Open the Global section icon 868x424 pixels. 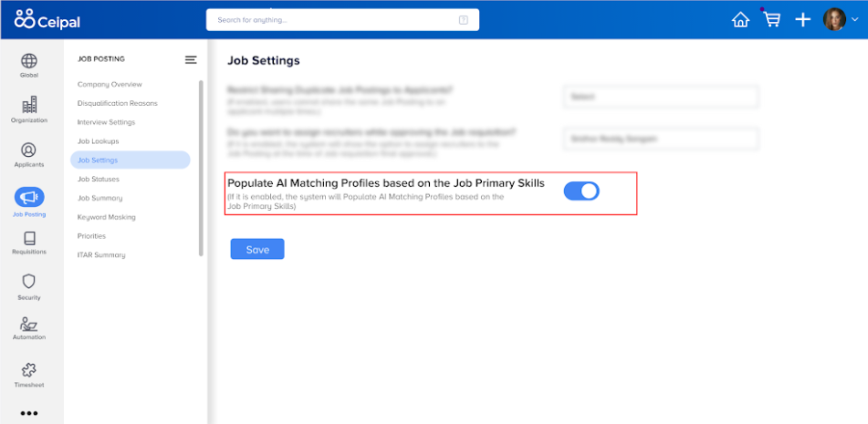[29, 60]
